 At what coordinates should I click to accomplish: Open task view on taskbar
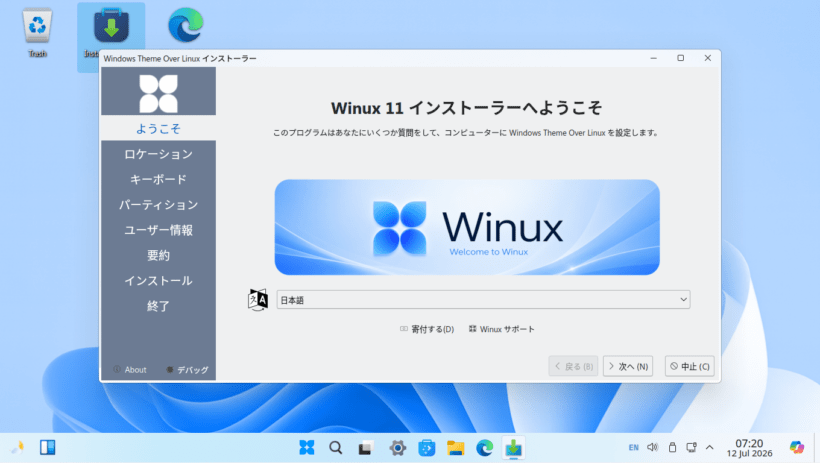tap(366, 448)
